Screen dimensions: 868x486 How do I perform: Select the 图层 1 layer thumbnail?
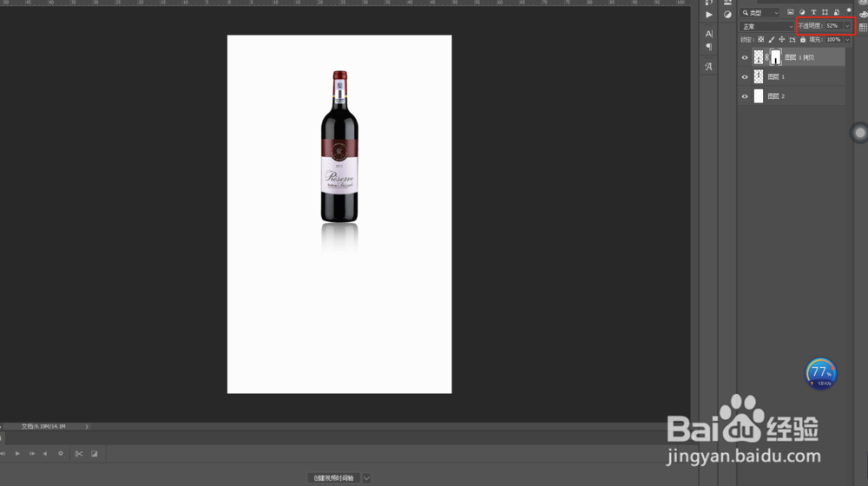point(759,77)
